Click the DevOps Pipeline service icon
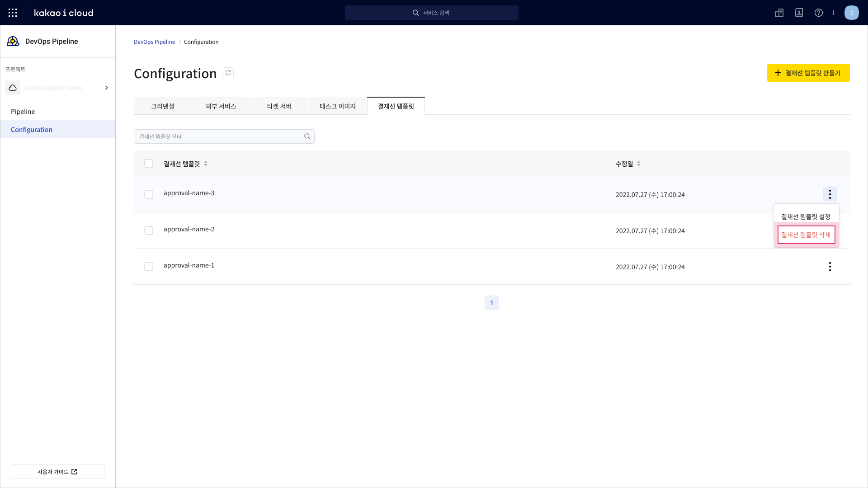The image size is (868, 488). (13, 42)
